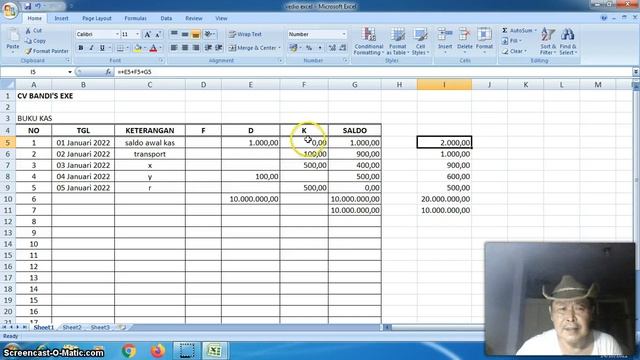
Task: Select the Sheet2 worksheet tab
Action: tap(72, 327)
